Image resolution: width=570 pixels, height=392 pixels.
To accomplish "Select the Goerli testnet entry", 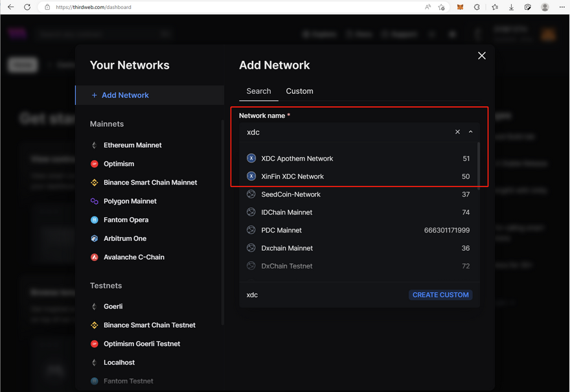I will click(x=113, y=306).
